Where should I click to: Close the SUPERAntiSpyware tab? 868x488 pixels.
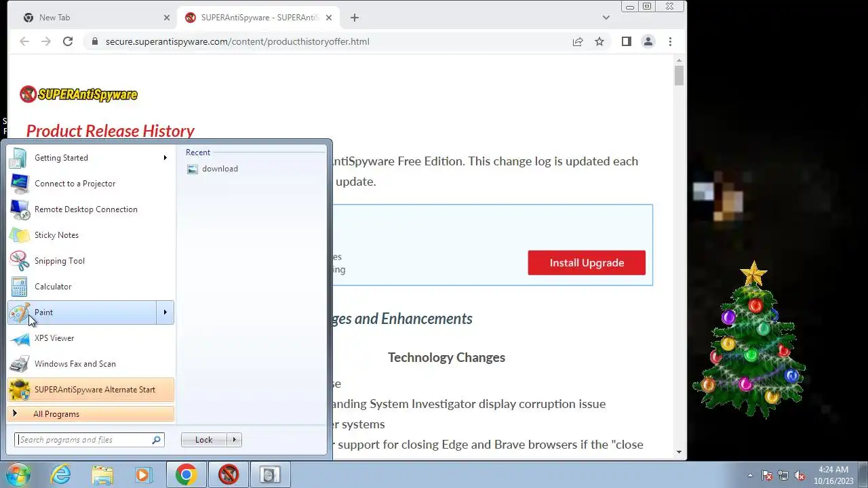[x=329, y=18]
